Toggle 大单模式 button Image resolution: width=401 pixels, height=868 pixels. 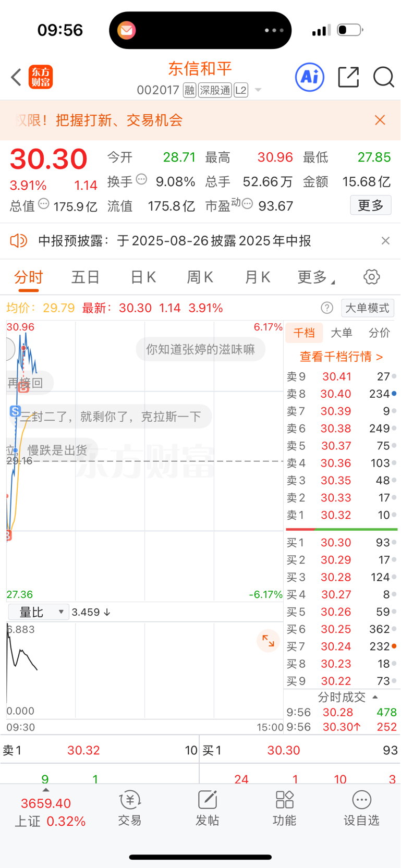click(368, 308)
